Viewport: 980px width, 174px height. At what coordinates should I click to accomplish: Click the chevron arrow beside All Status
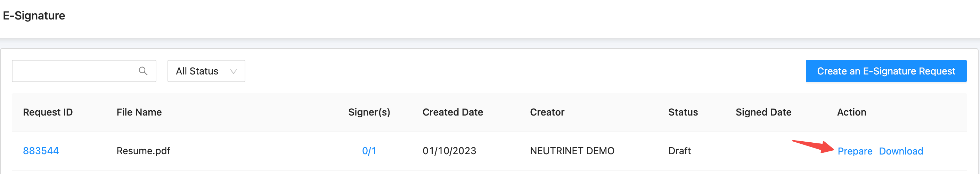click(x=233, y=72)
